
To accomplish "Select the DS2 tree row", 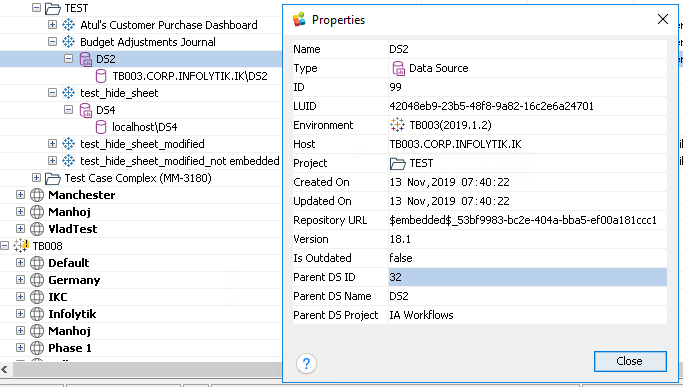I will 141,59.
